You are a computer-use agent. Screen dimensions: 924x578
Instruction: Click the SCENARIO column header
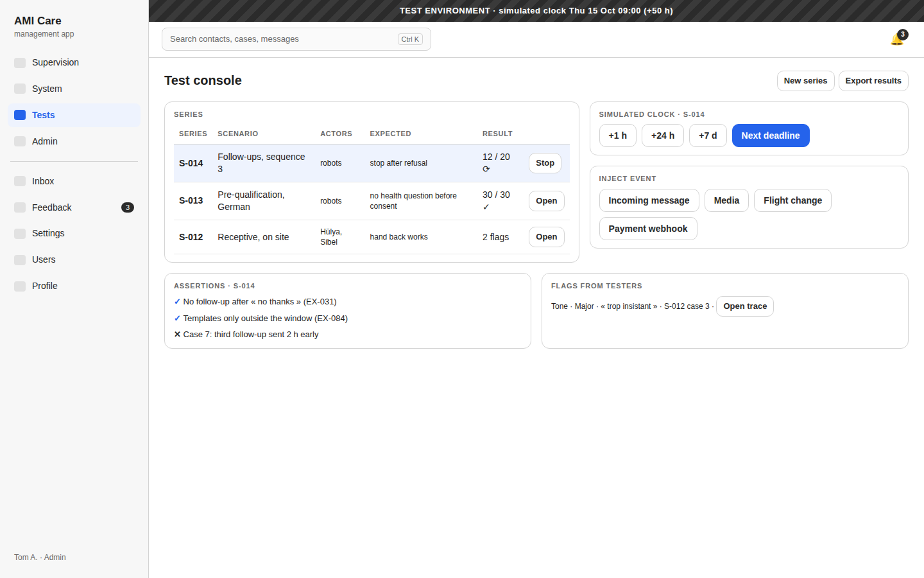click(x=237, y=134)
